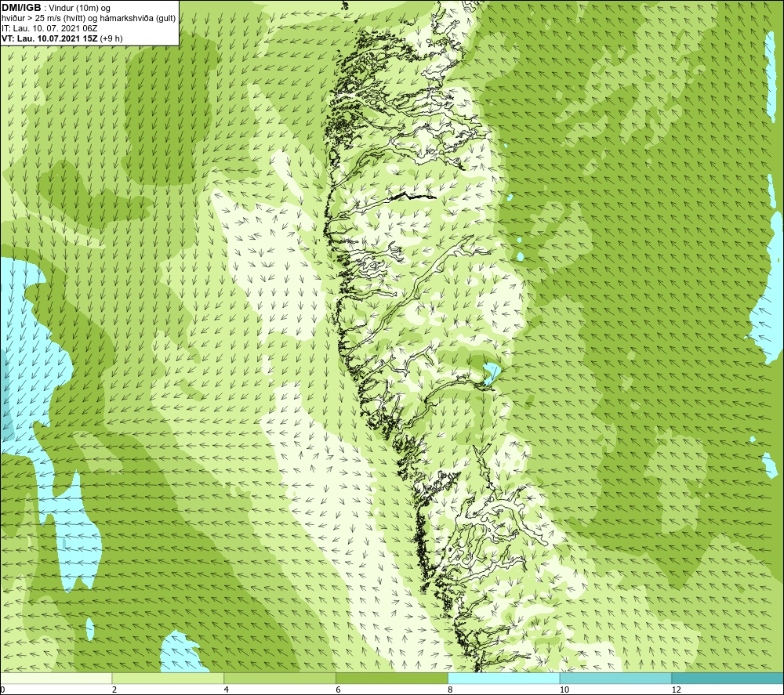The height and width of the screenshot is (695, 784).
Task: Click the 6–8 m/s dark green segment
Action: (x=392, y=678)
